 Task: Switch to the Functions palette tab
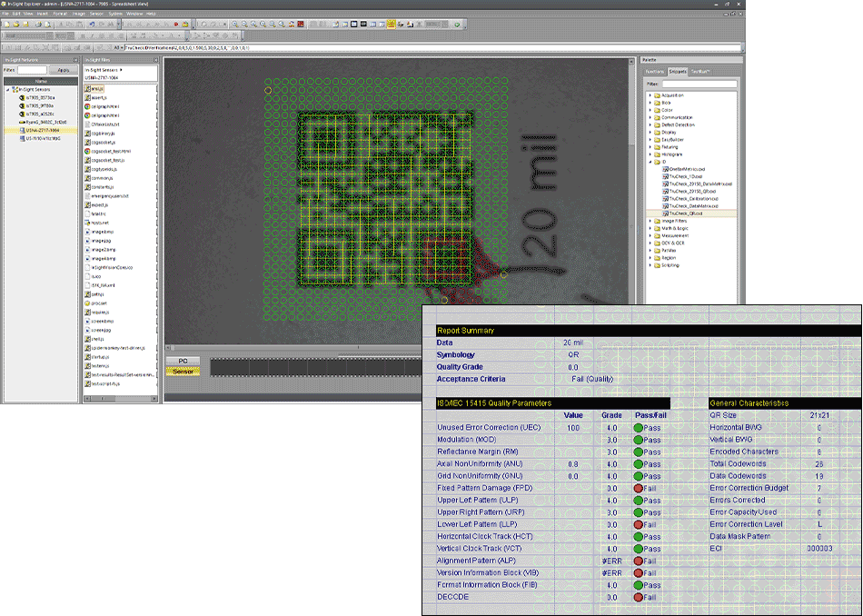655,71
